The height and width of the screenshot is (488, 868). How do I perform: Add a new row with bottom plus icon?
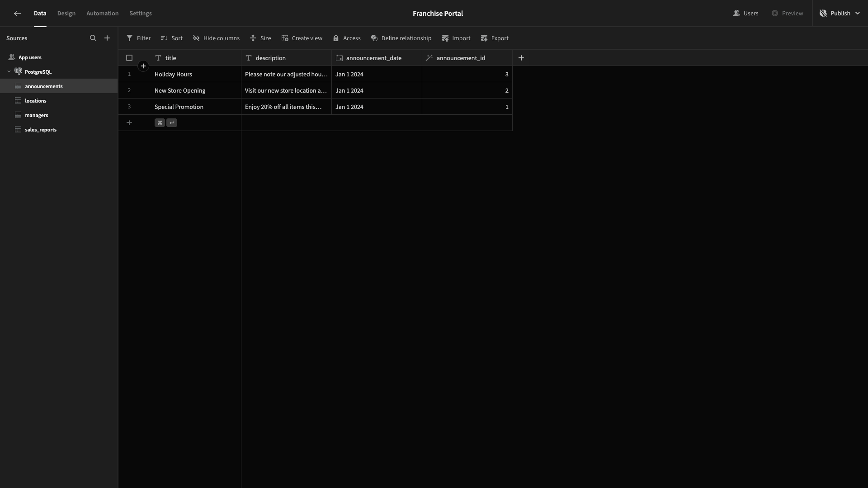point(129,122)
